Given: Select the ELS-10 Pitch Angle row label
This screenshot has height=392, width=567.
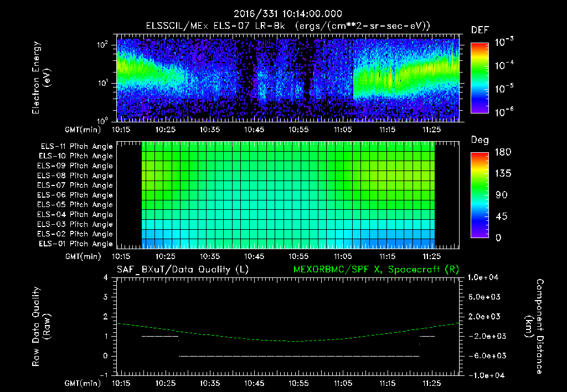Looking at the screenshot, I should click(x=75, y=156).
